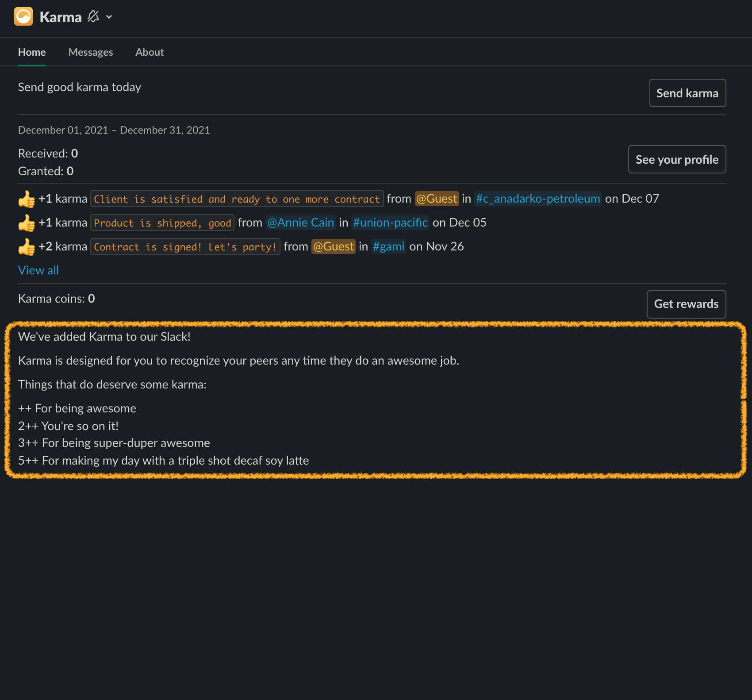Click 'on Dec 07' date text
The height and width of the screenshot is (700, 752).
pyautogui.click(x=632, y=199)
